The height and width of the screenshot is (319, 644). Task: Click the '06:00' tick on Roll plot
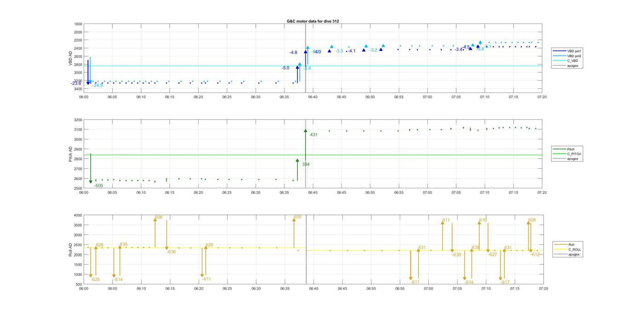84,289
